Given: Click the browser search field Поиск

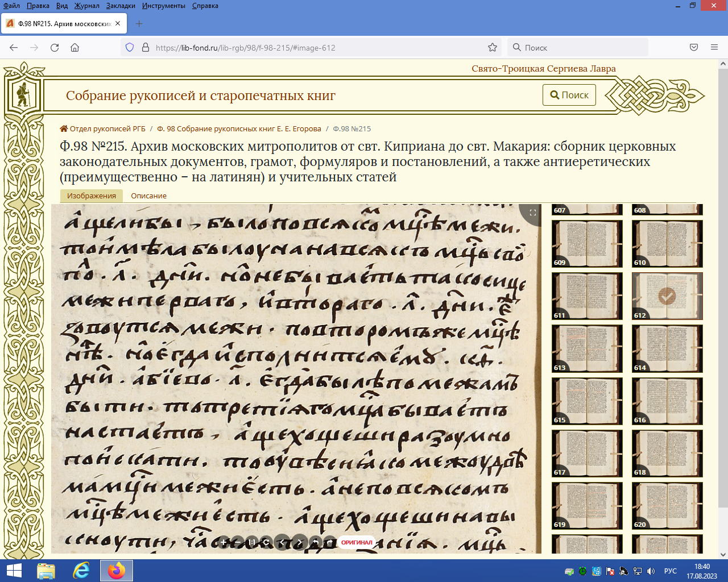Looking at the screenshot, I should click(x=580, y=48).
